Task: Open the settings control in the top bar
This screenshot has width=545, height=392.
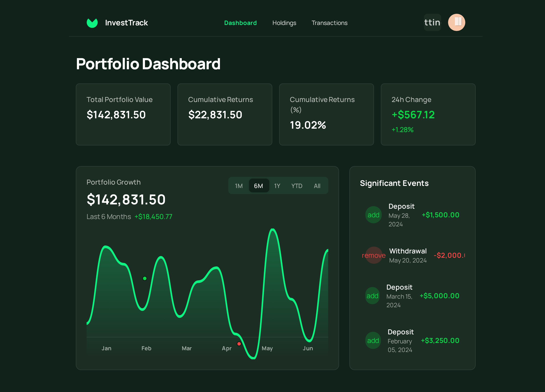Action: pyautogui.click(x=432, y=22)
